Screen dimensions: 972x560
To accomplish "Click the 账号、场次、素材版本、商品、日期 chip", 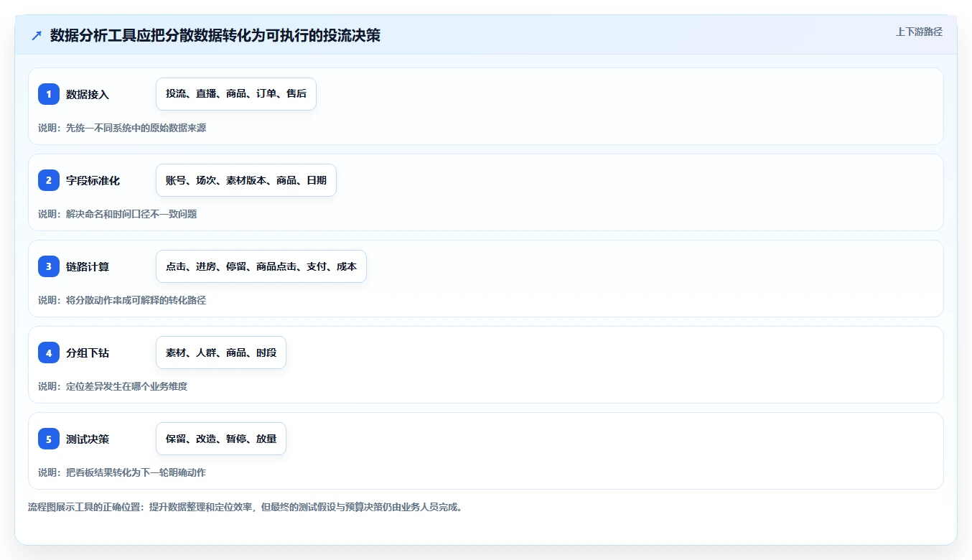I will tap(246, 180).
